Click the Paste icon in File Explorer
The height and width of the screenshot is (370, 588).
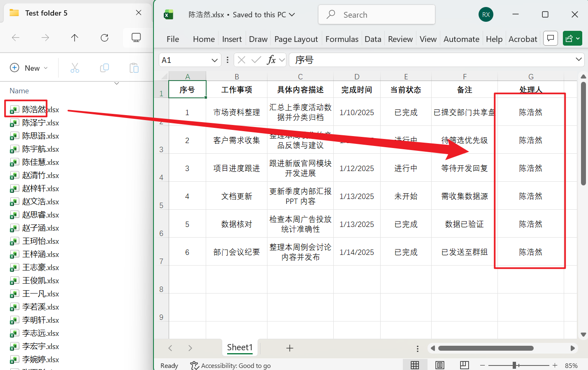tap(134, 68)
